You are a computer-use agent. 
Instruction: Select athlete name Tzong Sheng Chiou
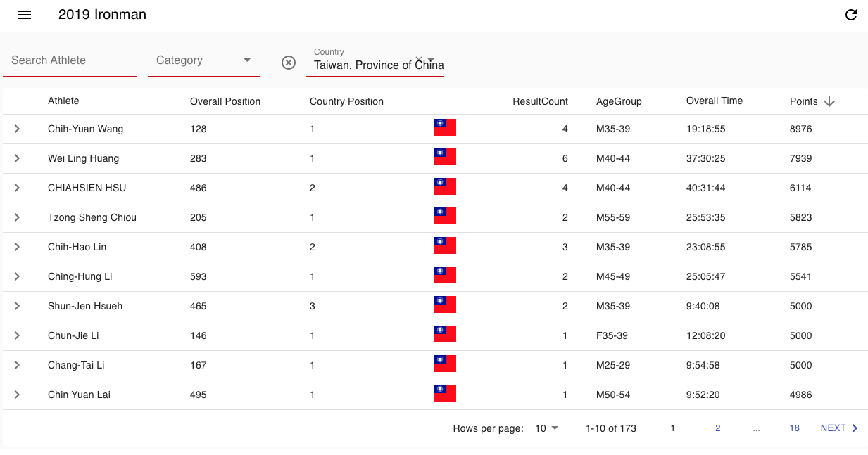pos(92,217)
